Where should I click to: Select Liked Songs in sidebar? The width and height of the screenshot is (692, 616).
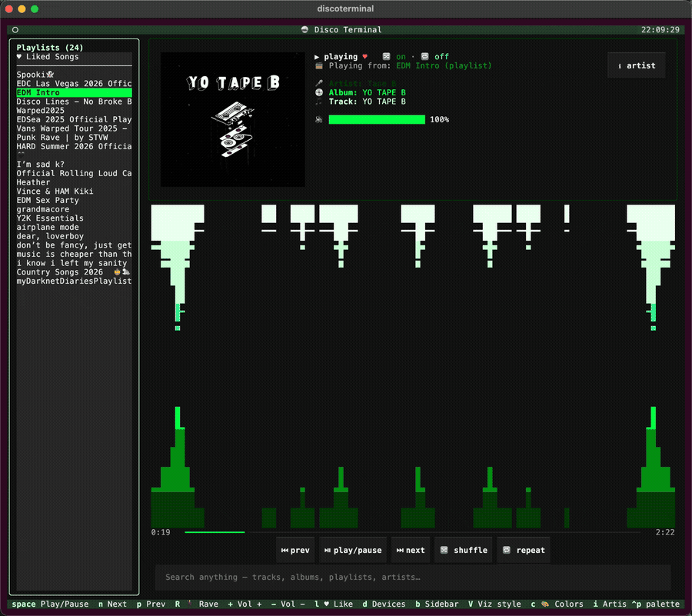[x=74, y=56]
